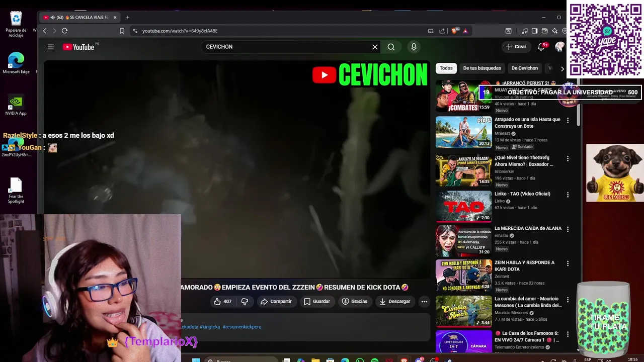Open the TheGrefg Boxeador video thumbnail
This screenshot has height=362, width=644.
point(463,170)
